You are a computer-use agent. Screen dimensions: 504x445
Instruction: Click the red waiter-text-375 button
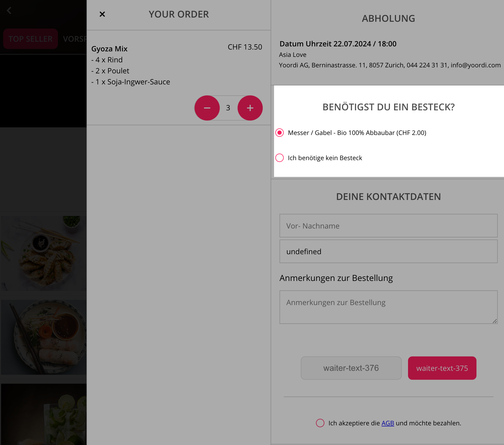442,368
